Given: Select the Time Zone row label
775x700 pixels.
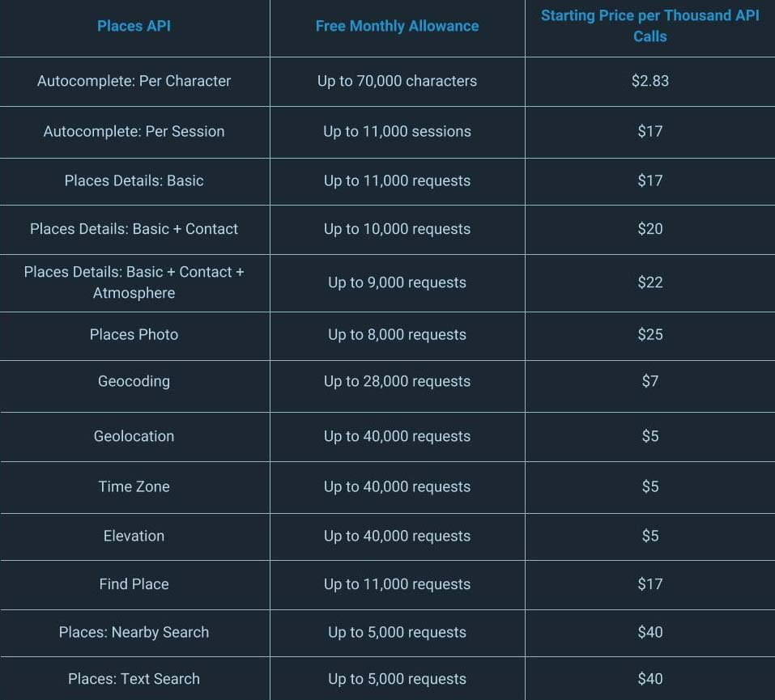Looking at the screenshot, I should click(134, 486).
